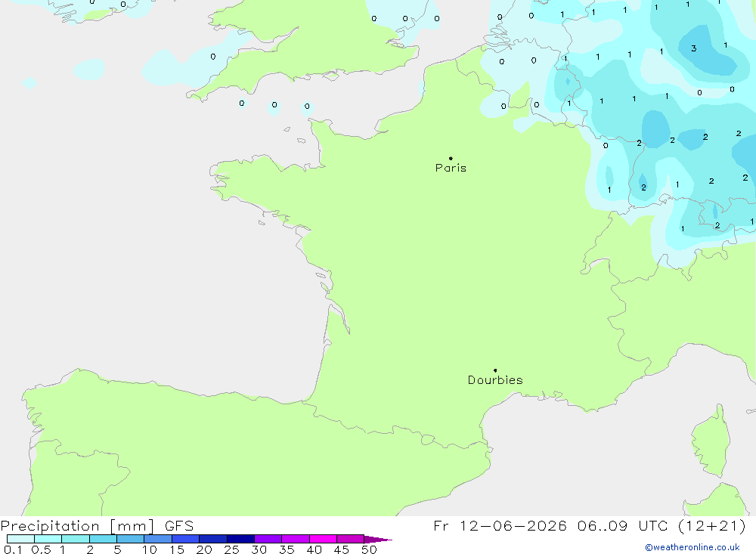
Task: Click the island of Corsica on the map
Action: 711,443
